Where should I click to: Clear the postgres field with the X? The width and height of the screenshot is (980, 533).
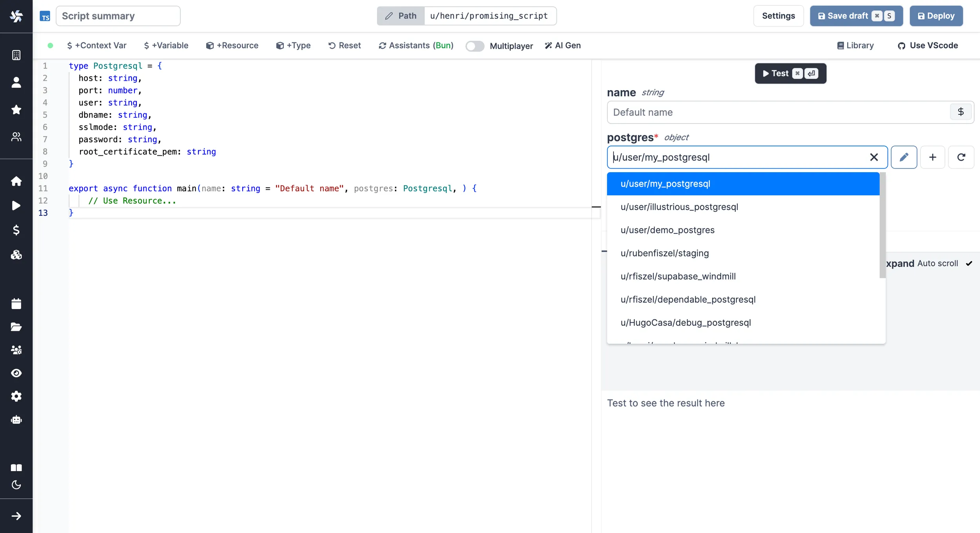[874, 157]
